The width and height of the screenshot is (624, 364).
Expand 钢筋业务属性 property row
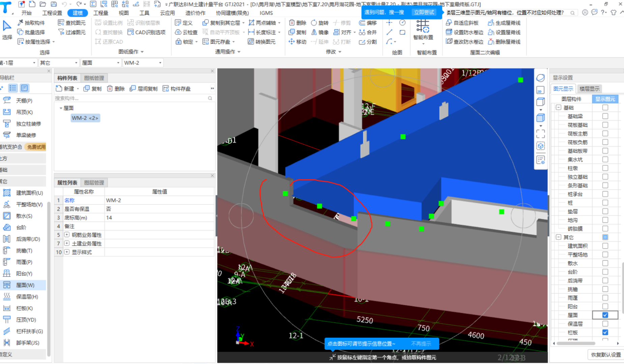(67, 235)
